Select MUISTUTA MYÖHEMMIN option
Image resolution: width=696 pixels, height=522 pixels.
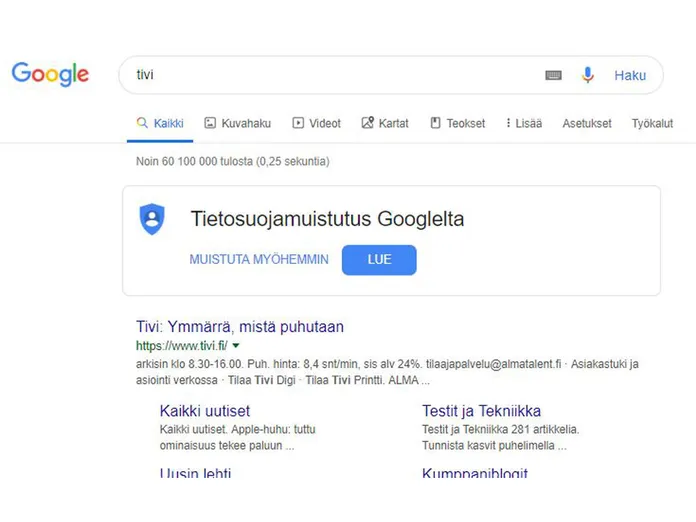point(259,259)
